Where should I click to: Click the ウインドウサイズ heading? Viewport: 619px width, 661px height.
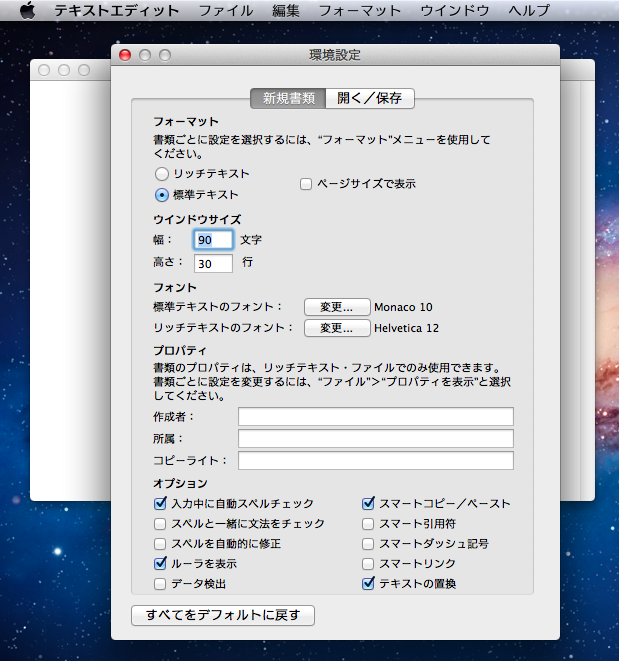point(197,219)
